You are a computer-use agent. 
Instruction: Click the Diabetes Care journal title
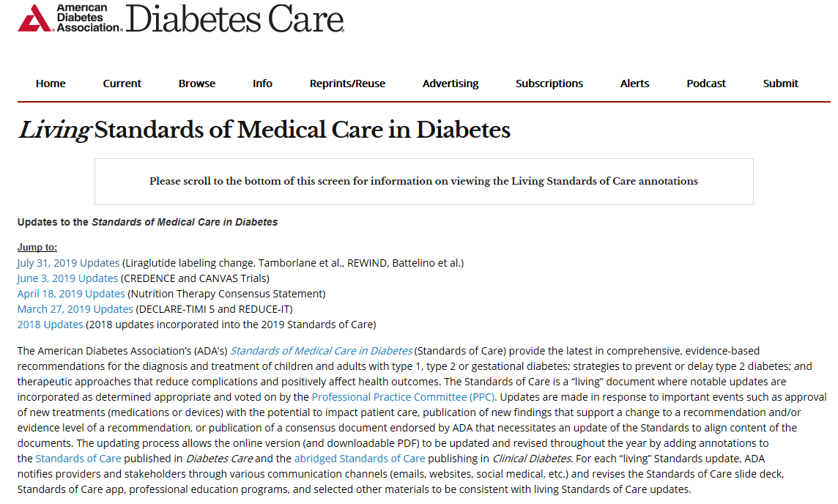point(234,20)
